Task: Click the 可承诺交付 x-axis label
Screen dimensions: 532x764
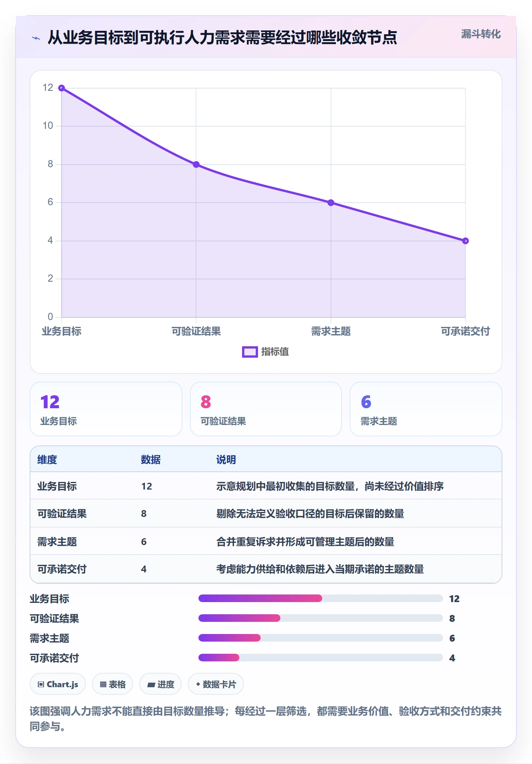Action: (x=465, y=331)
